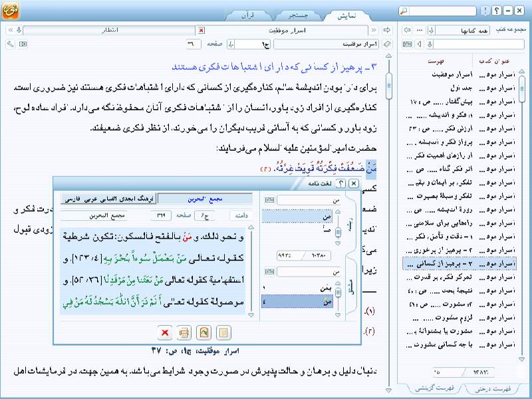Screen dimensions: 532x399
Task: Switch to the فهرست درختی tab
Action: [x=493, y=389]
